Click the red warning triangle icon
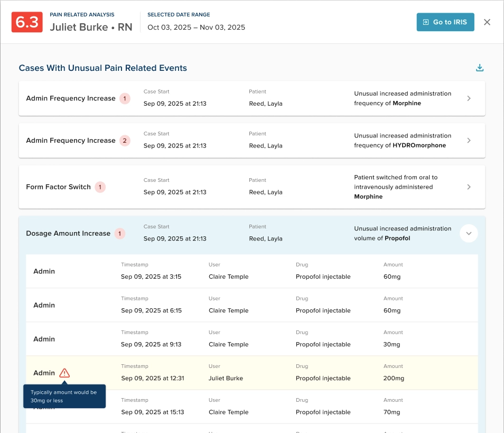504x433 pixels. [64, 373]
